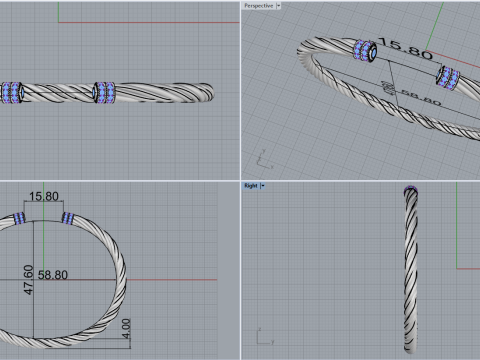This screenshot has width=480, height=360.
Task: Click the Right viewport title
Action: [251, 186]
